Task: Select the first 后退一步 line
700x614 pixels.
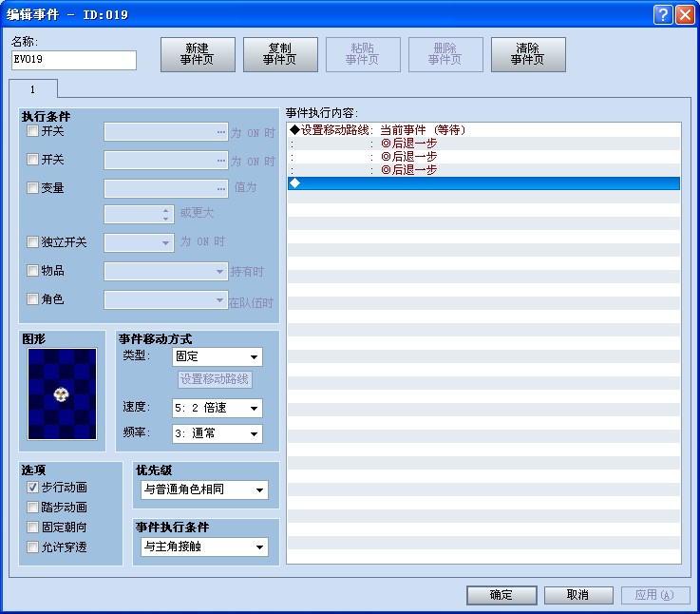Action: [x=484, y=143]
